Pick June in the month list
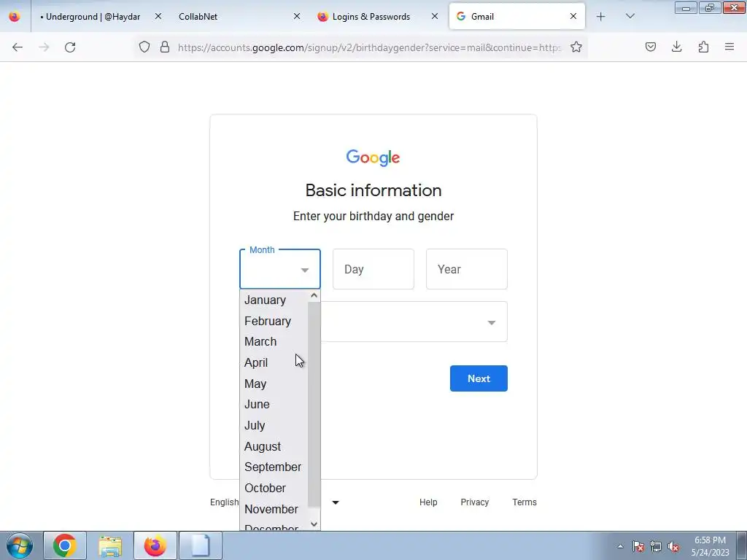 point(274,404)
